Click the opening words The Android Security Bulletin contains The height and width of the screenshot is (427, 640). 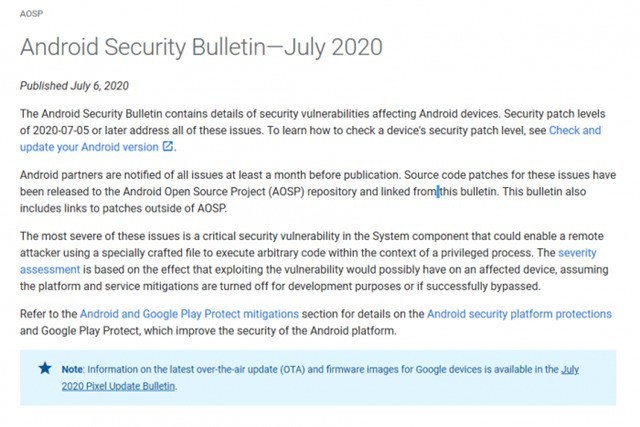pos(120,113)
